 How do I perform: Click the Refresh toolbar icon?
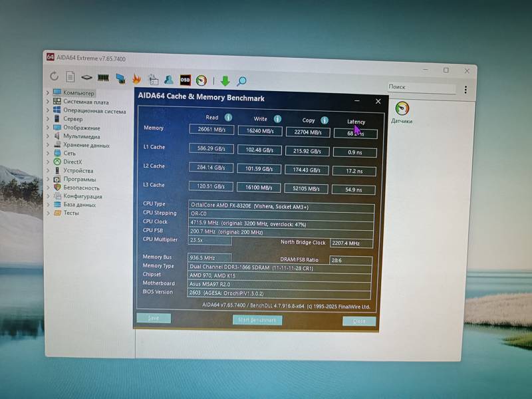[54, 77]
